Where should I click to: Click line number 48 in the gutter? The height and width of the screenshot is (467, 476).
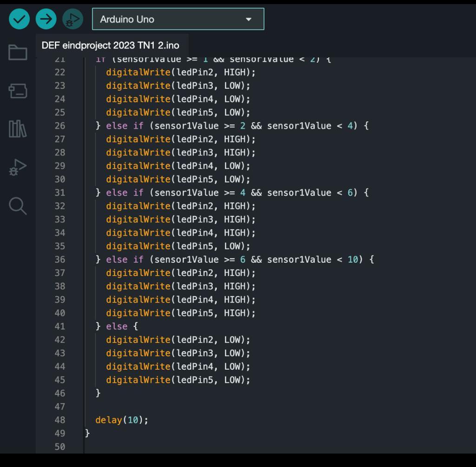(x=60, y=420)
